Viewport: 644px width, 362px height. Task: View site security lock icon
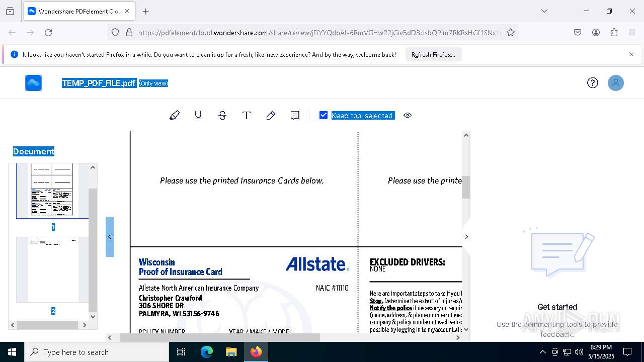[x=129, y=33]
